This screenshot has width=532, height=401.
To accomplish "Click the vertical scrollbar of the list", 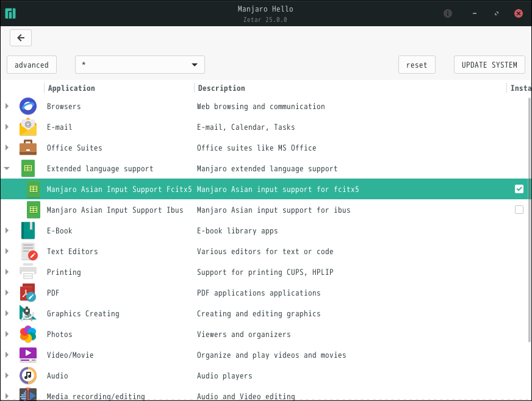I will click(x=530, y=221).
